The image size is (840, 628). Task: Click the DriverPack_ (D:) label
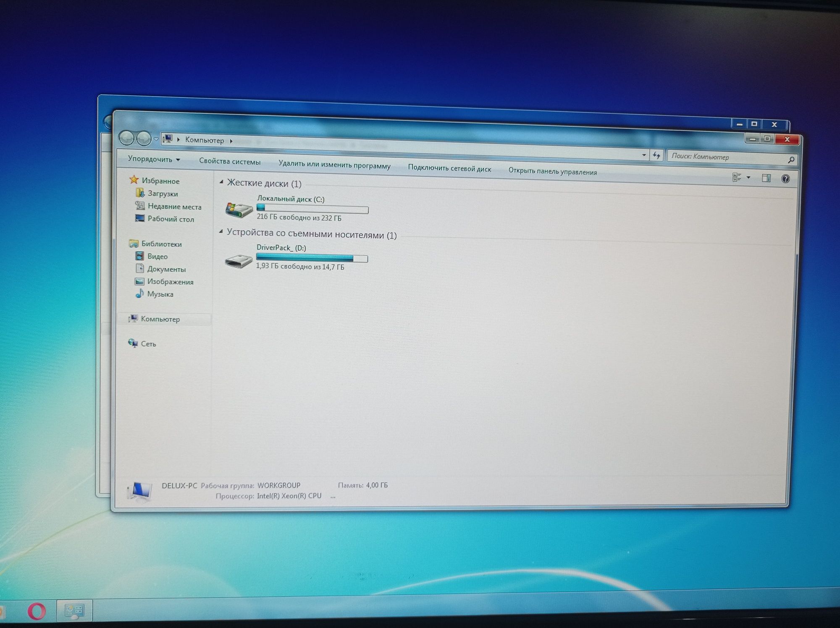281,248
